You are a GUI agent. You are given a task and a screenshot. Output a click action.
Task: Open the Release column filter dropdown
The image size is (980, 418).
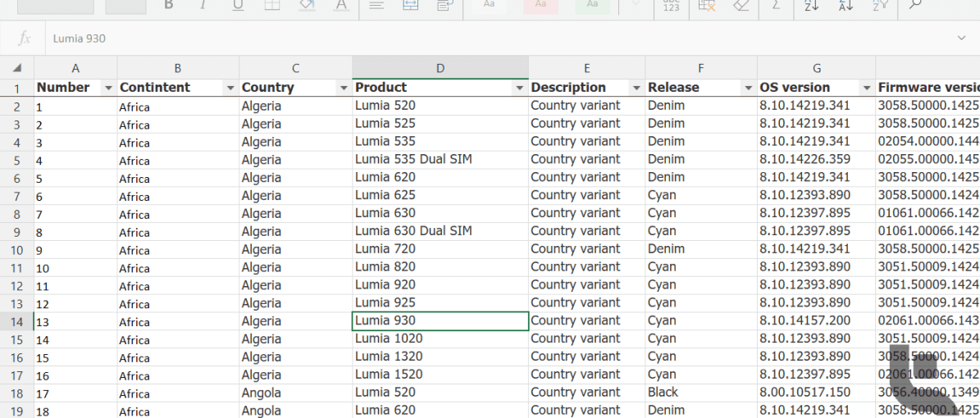coord(748,88)
